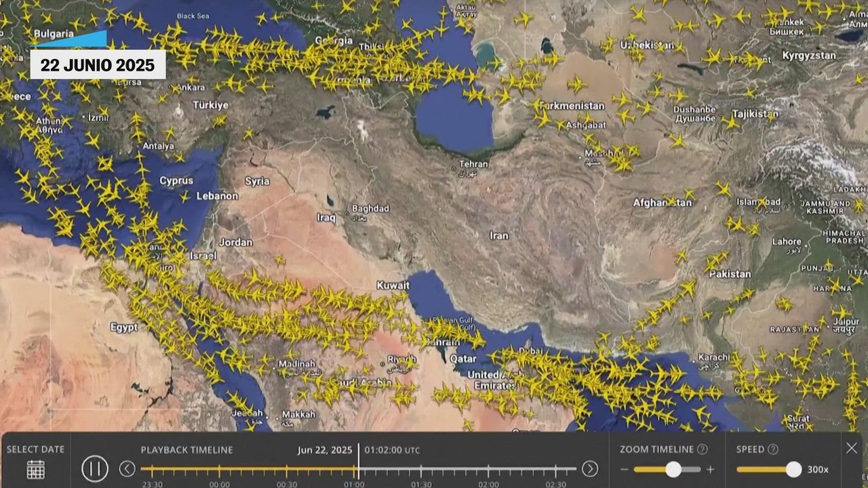The height and width of the screenshot is (488, 868).
Task: Click the Tehran city label on map
Action: click(473, 164)
